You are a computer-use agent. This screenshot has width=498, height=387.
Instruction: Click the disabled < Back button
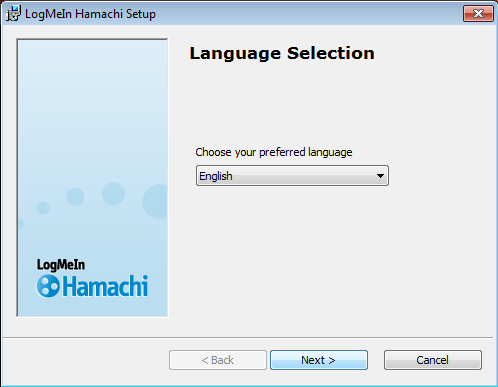click(x=218, y=360)
